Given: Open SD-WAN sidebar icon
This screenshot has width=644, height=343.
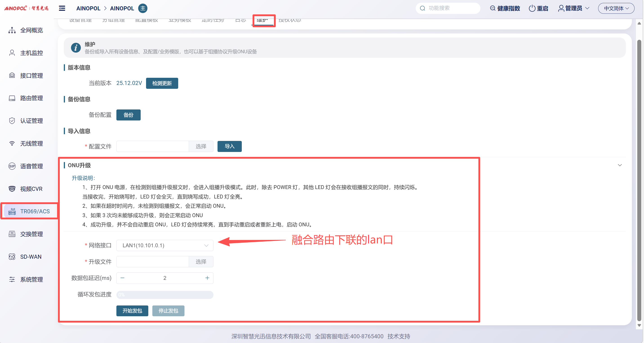Looking at the screenshot, I should tap(12, 256).
